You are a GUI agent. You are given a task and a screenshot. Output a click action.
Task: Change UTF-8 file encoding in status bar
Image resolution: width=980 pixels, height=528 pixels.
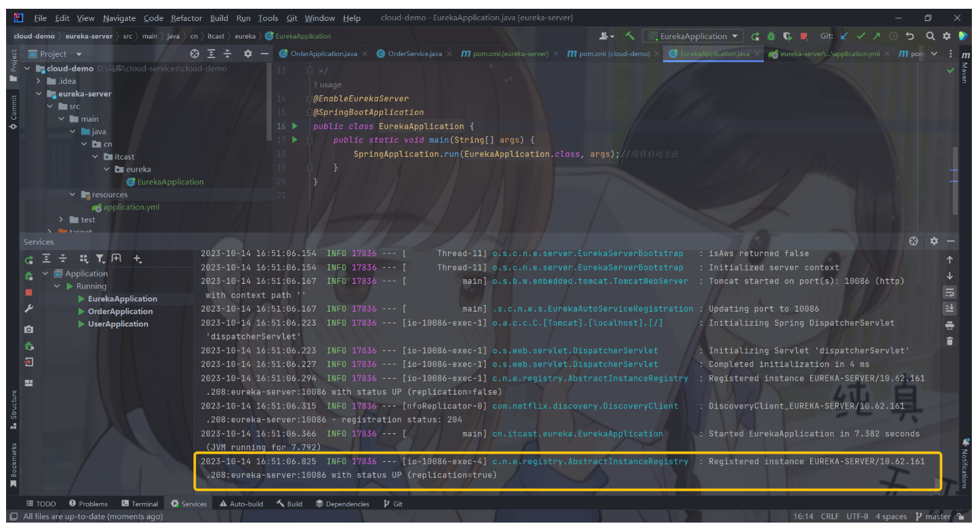point(857,517)
